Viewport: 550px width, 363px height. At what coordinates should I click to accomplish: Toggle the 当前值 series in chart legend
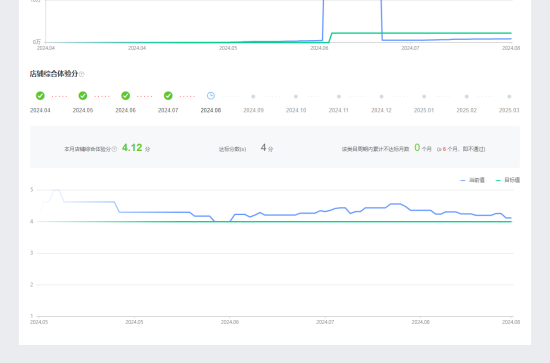click(472, 180)
